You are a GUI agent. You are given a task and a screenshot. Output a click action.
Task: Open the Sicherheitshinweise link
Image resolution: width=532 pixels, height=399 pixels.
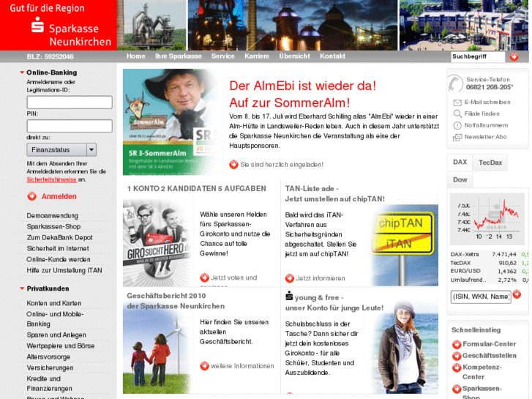51,179
